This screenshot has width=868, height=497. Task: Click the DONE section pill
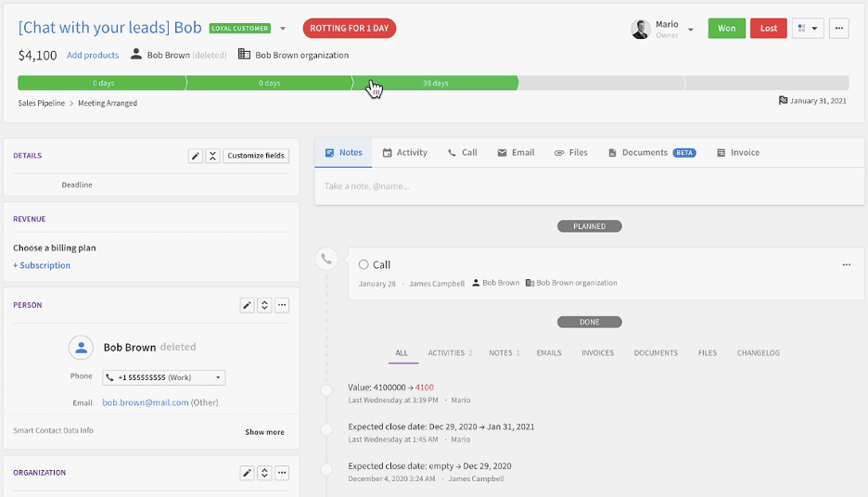tap(590, 322)
